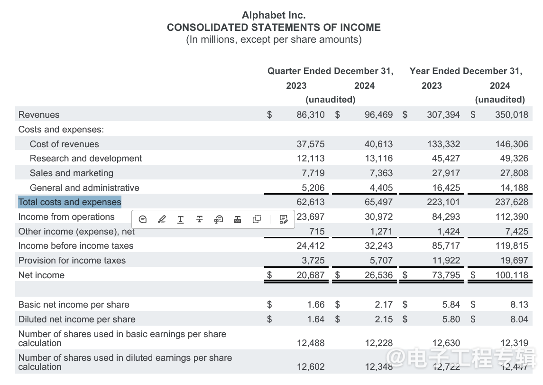Click 'Quarter Ended December 31,' header
Viewport: 543px width, 385px height.
[330, 71]
